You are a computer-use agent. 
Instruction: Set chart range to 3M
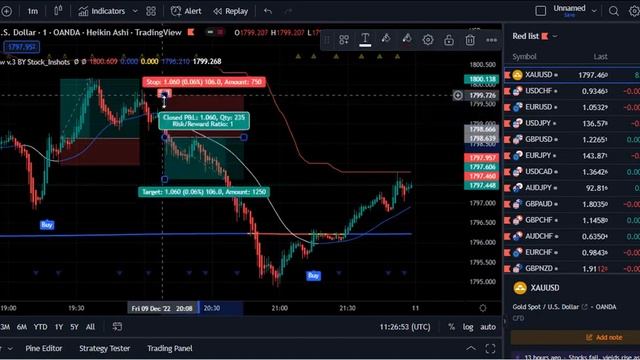pyautogui.click(x=5, y=327)
